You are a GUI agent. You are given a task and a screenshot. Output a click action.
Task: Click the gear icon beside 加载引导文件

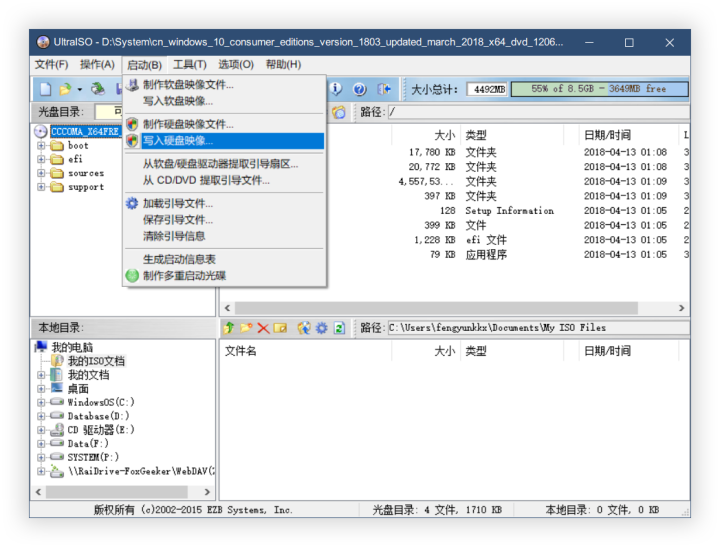[132, 203]
